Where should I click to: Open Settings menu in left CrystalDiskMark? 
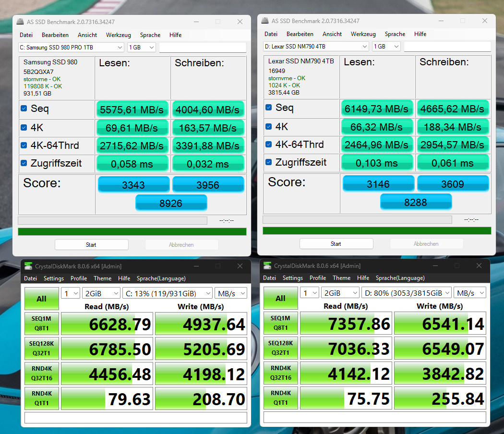pyautogui.click(x=54, y=278)
